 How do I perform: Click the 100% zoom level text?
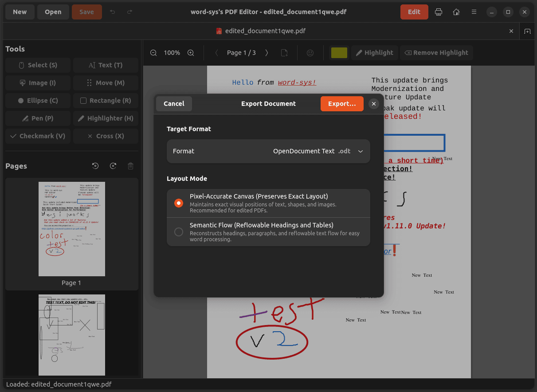point(172,53)
